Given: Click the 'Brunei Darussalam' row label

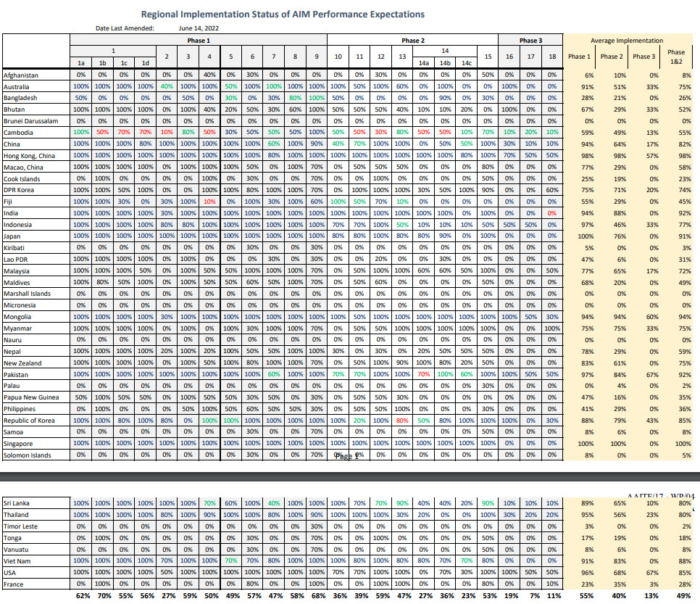Looking at the screenshot, I should click(31, 121).
